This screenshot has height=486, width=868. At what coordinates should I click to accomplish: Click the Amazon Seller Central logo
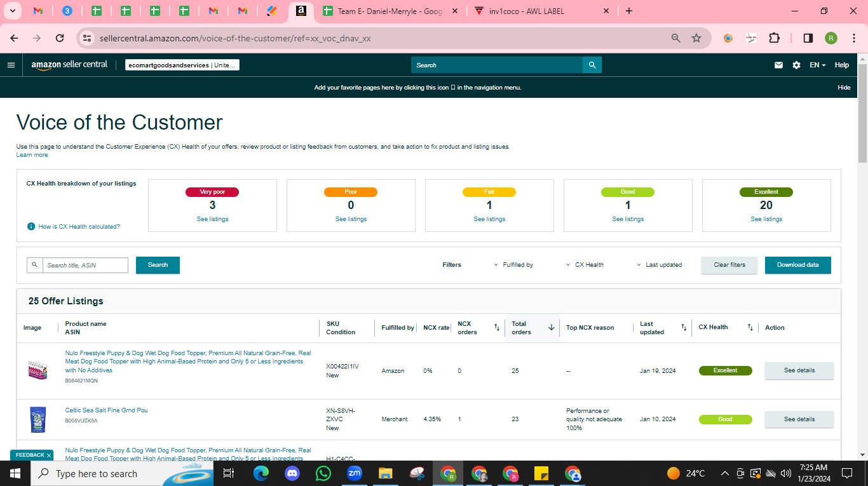coord(69,65)
